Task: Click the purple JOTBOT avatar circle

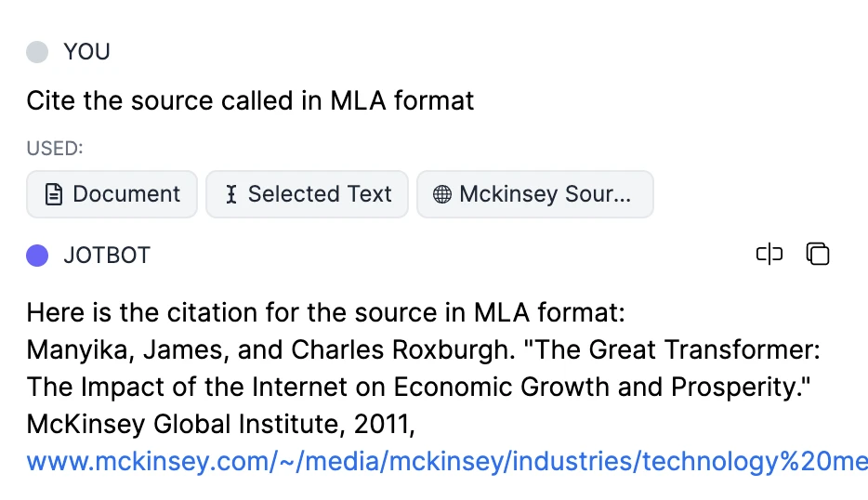Action: point(37,256)
